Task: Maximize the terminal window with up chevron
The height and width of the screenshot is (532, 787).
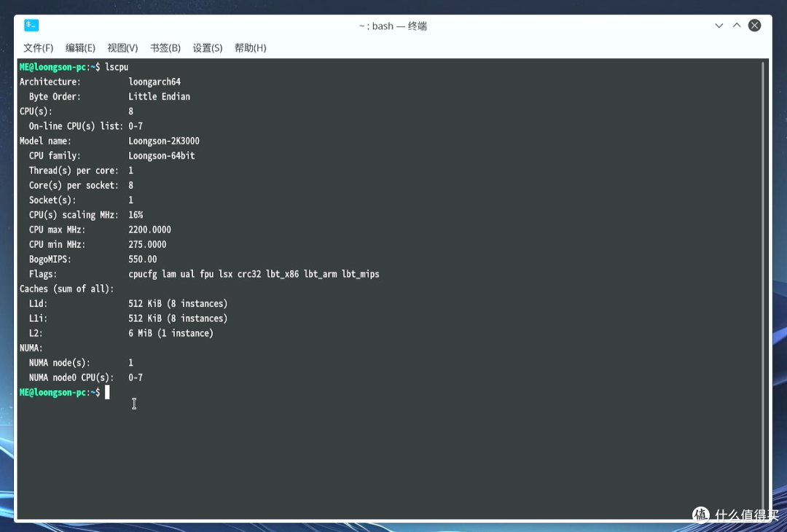Action: (736, 26)
